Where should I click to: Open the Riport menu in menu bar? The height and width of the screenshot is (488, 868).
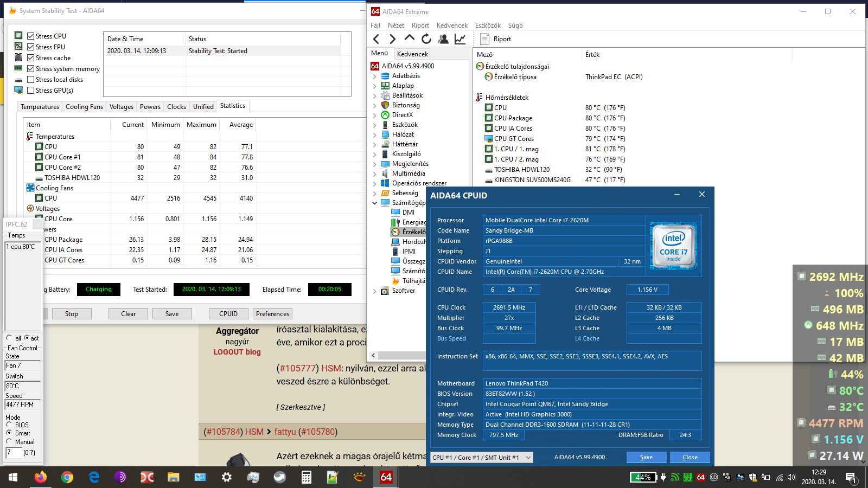tap(420, 25)
